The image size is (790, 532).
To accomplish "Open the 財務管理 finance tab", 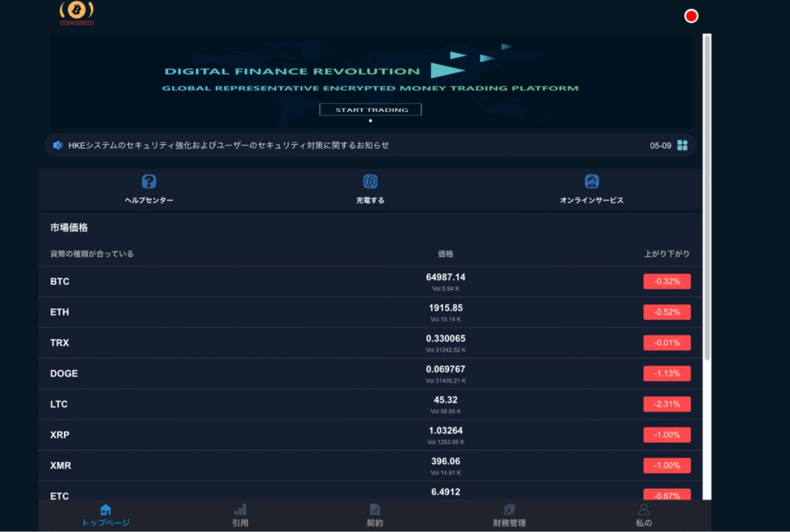I will point(509,516).
